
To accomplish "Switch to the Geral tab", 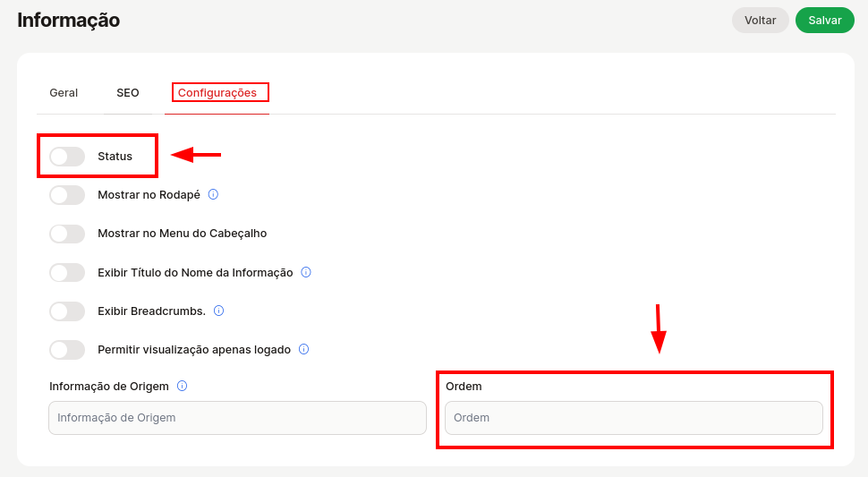I will coord(64,93).
